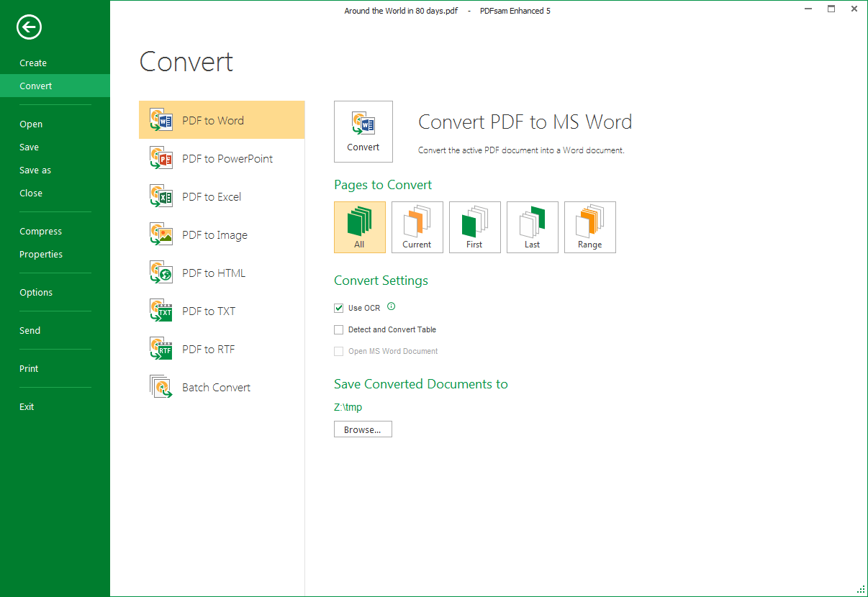Select All pages to convert
Image resolution: width=868 pixels, height=597 pixels.
pos(360,227)
